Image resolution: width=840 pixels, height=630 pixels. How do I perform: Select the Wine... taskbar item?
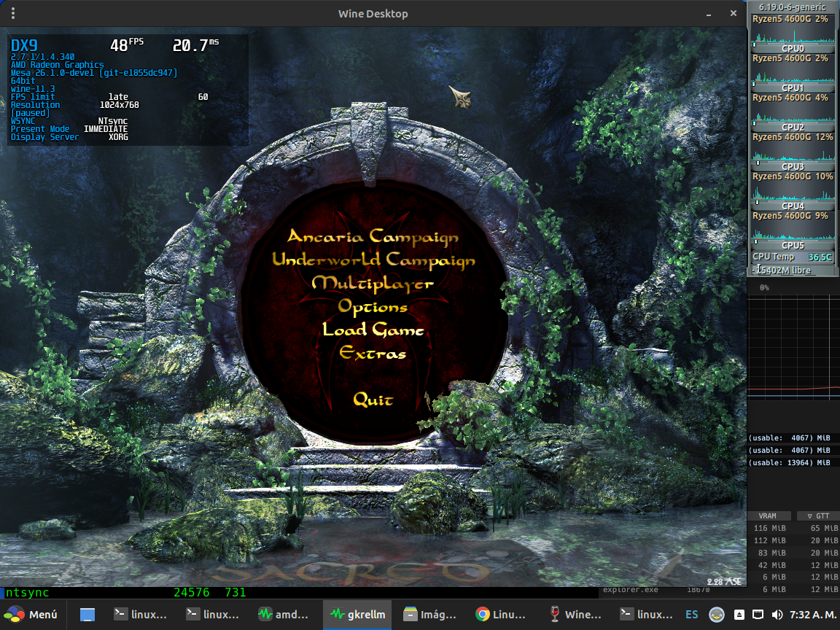coord(576,615)
